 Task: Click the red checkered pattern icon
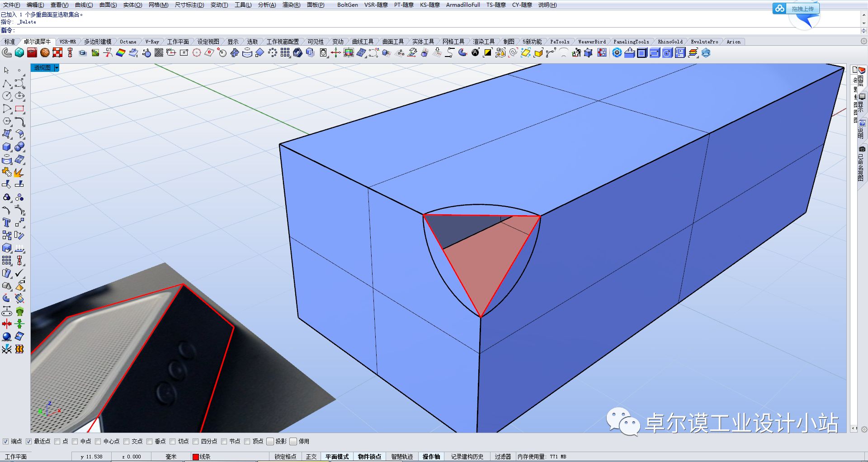click(x=57, y=53)
